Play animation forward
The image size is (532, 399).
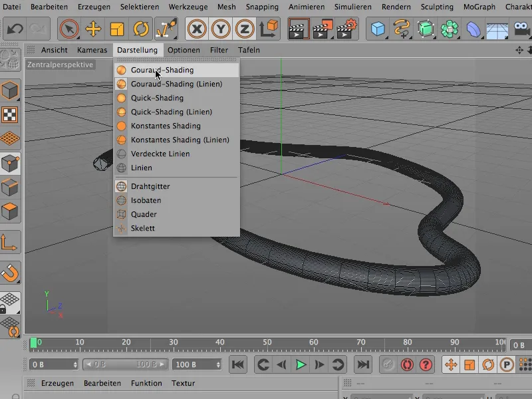[x=301, y=364]
